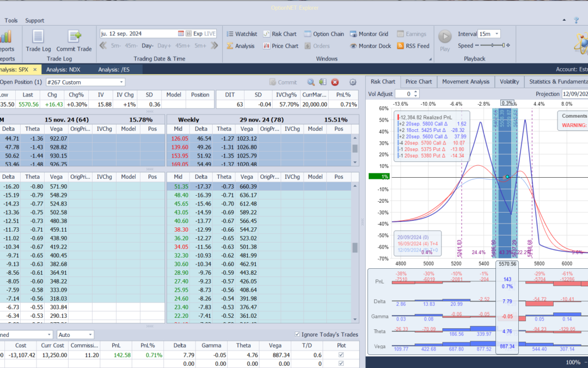Select the Movement Analysis tab
The width and height of the screenshot is (588, 368).
pyautogui.click(x=465, y=82)
